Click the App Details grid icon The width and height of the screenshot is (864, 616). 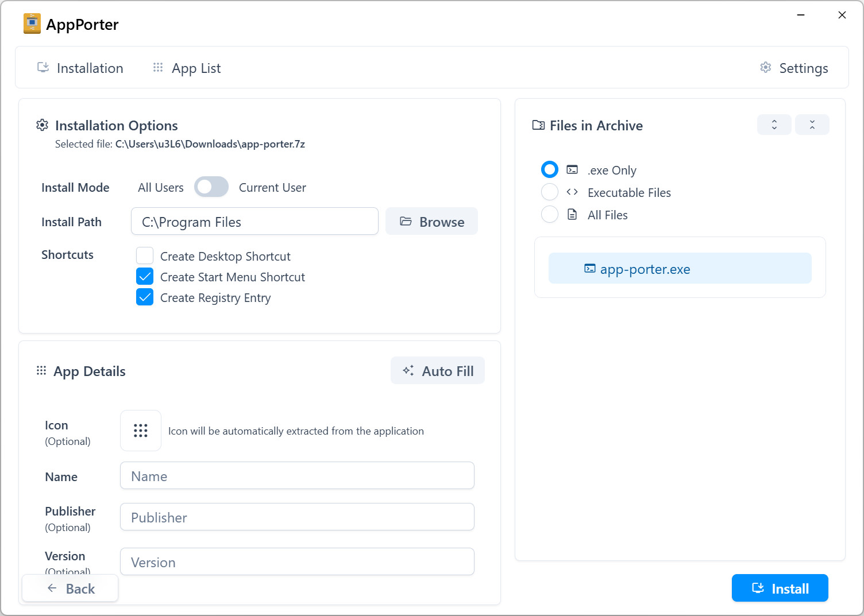tap(41, 371)
